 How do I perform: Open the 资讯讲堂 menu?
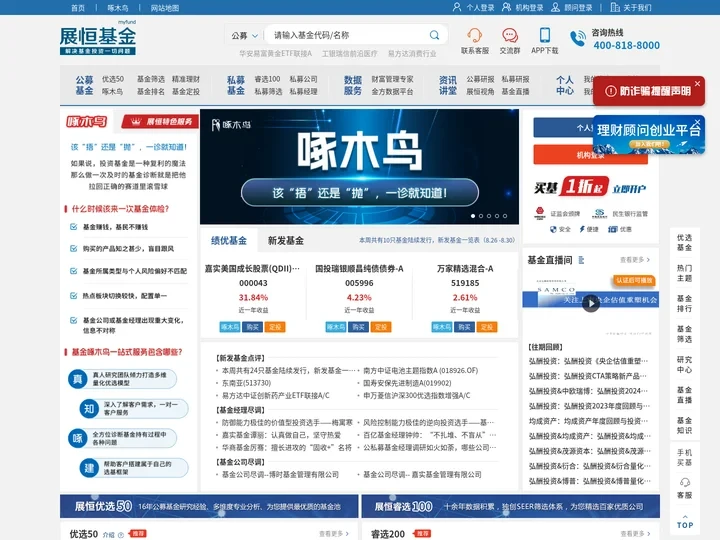pos(448,85)
